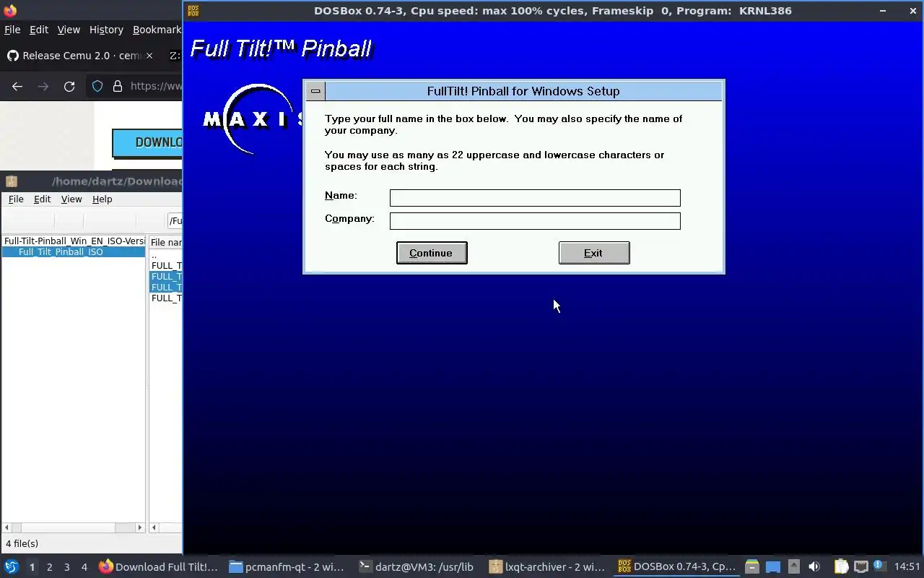Viewport: 924px width, 578px height.
Task: Select the last FULL_T file row
Action: 166,298
